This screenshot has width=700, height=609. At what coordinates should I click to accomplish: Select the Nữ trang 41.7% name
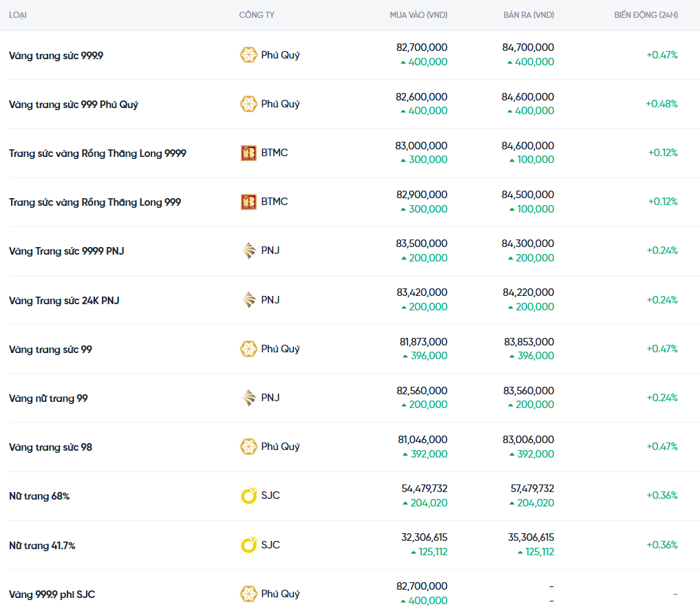pos(43,546)
